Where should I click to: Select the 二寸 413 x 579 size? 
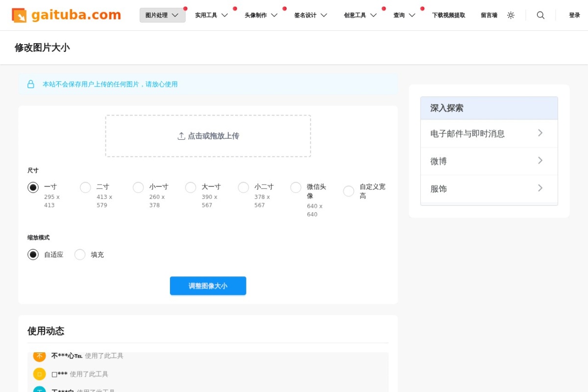pos(85,187)
